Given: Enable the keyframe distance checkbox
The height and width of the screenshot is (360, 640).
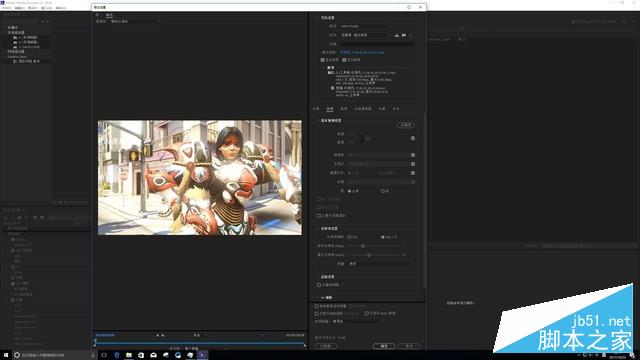Looking at the screenshot, I should click(319, 285).
